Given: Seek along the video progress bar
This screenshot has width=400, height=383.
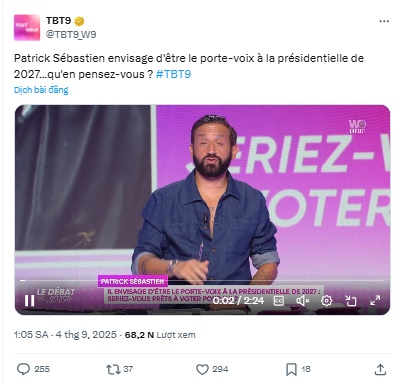Looking at the screenshot, I should tap(202, 281).
